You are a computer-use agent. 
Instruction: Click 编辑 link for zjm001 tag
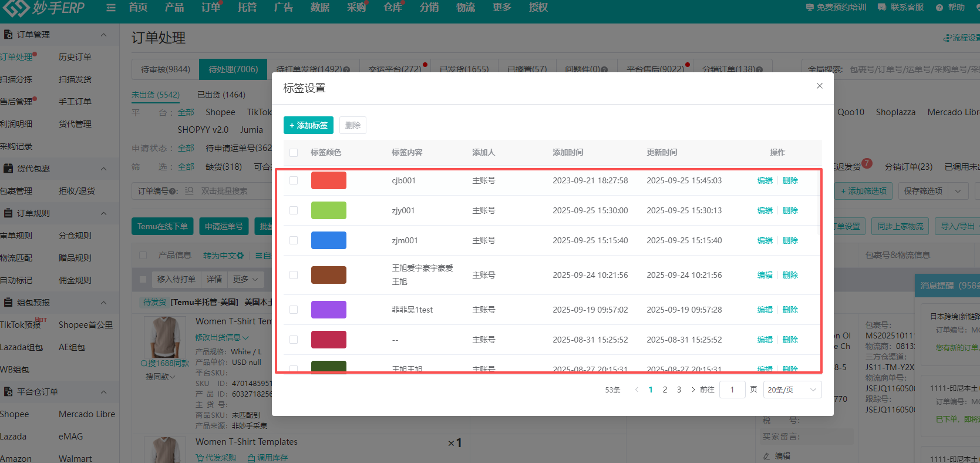tap(765, 240)
